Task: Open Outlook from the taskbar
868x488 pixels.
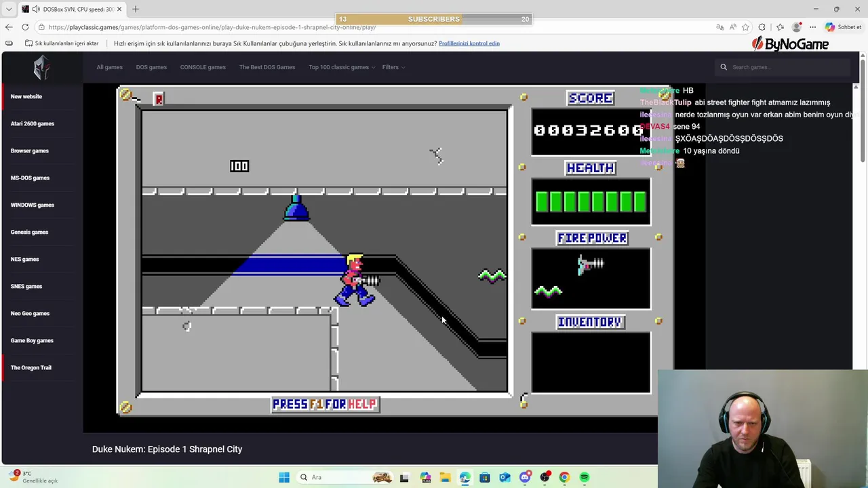Action: pyautogui.click(x=505, y=477)
